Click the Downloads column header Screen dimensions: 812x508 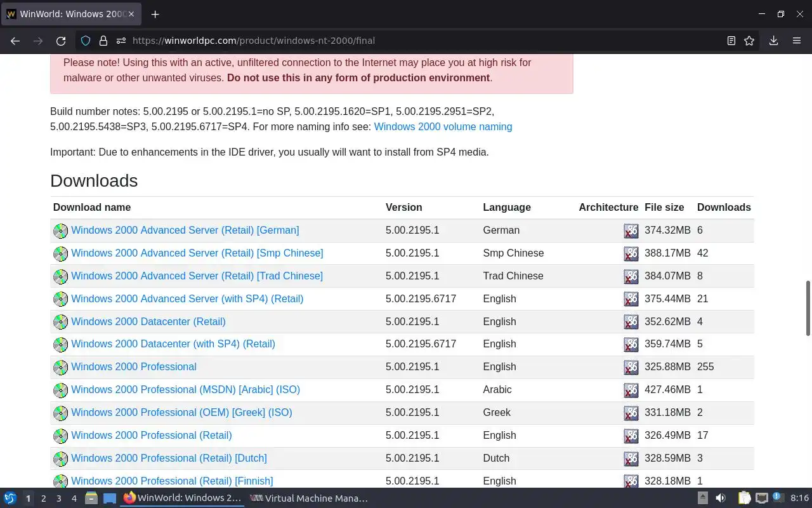point(724,207)
